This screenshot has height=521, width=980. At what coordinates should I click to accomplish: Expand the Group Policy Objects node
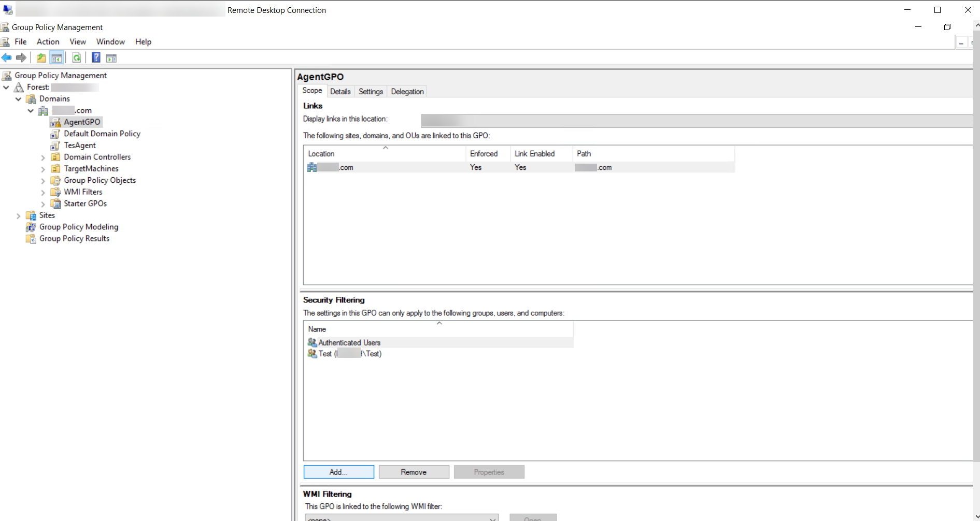(x=43, y=180)
